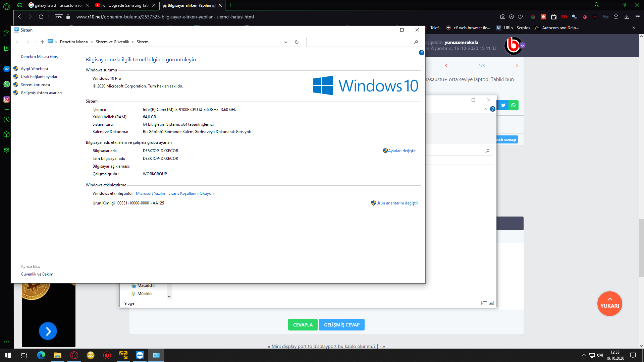The height and width of the screenshot is (362, 644).
Task: Open the Windows Start menu
Action: tap(8, 355)
